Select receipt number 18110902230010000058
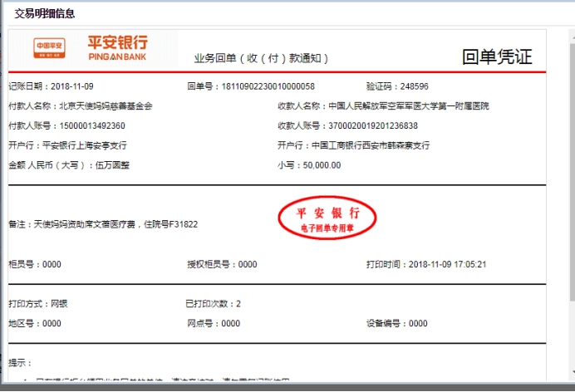 (268, 86)
